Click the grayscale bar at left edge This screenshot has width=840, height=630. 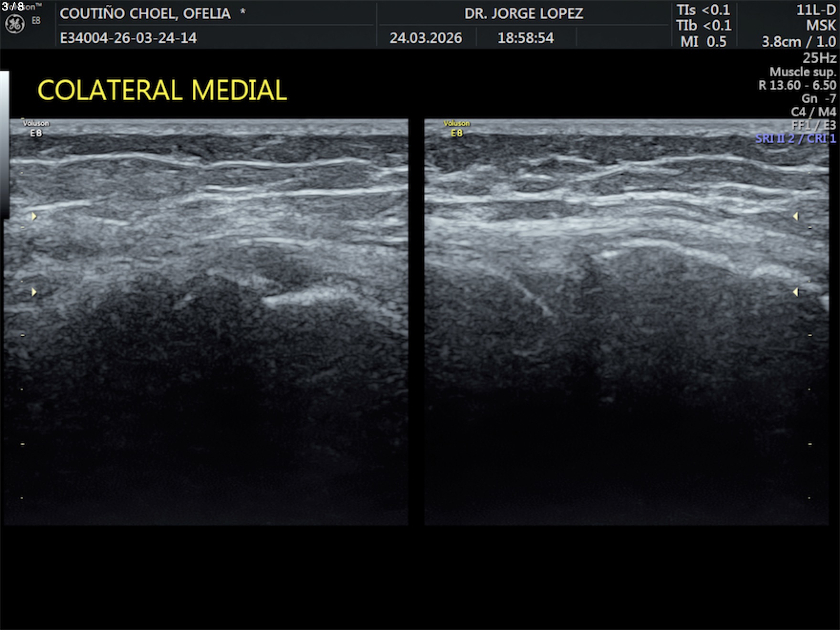click(x=4, y=143)
